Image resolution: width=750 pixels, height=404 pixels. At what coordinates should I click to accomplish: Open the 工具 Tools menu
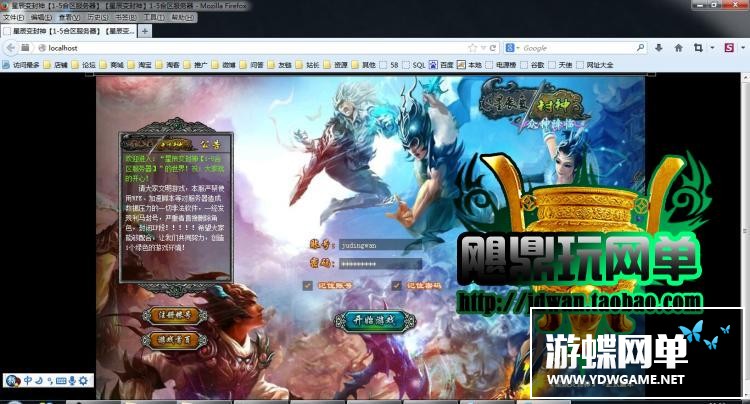[154, 17]
